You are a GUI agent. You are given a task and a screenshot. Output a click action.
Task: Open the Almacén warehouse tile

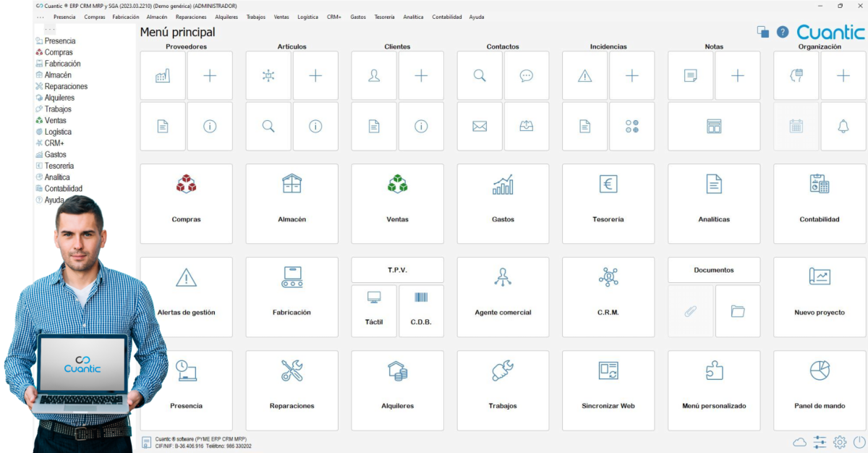point(292,203)
